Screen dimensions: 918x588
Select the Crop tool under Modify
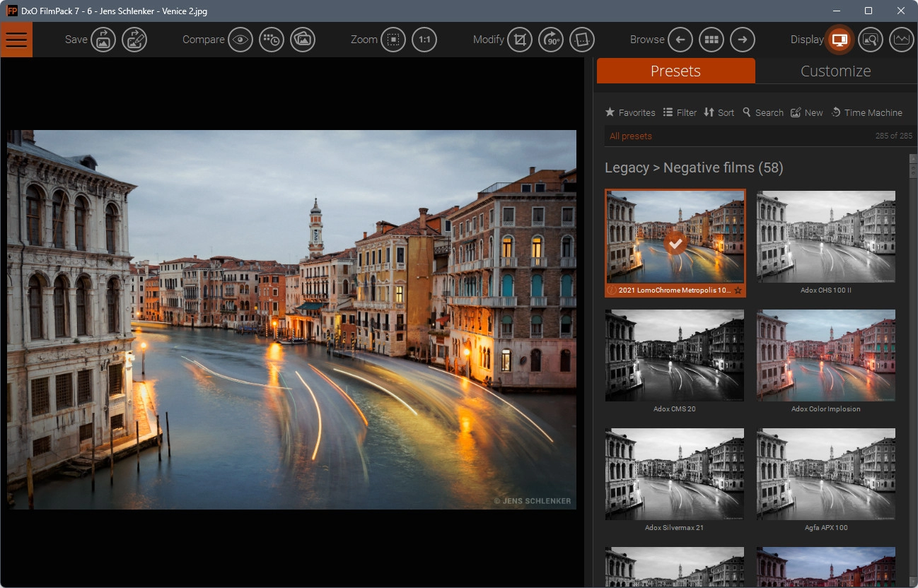pos(520,40)
